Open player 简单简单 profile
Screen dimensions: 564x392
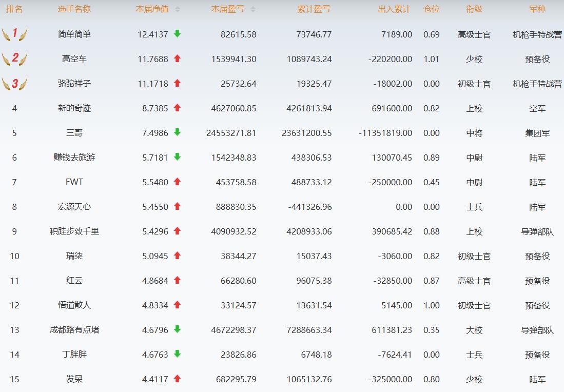click(x=74, y=34)
